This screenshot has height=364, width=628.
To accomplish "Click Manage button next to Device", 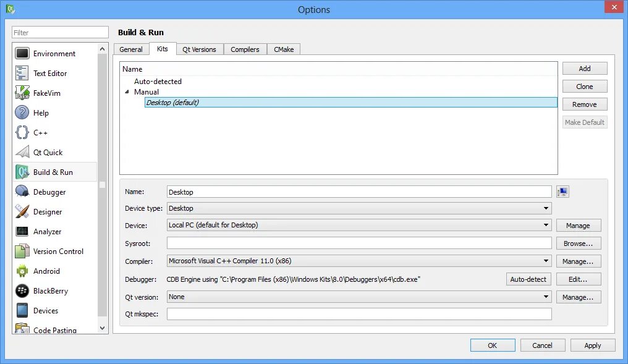I will click(579, 226).
